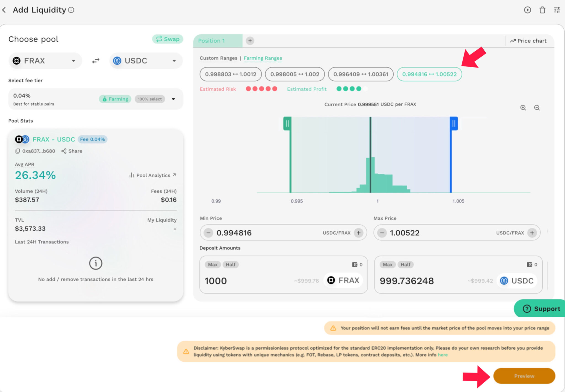The width and height of the screenshot is (565, 392).
Task: Open the transaction history icon in the top toolbar
Action: (x=527, y=10)
